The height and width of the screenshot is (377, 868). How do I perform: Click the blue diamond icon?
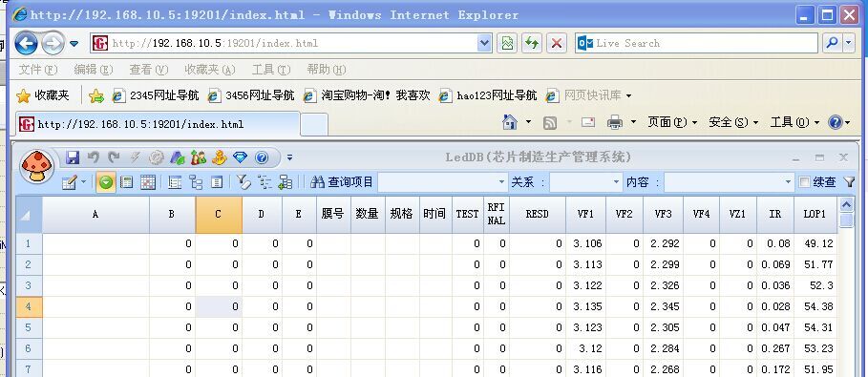(241, 157)
